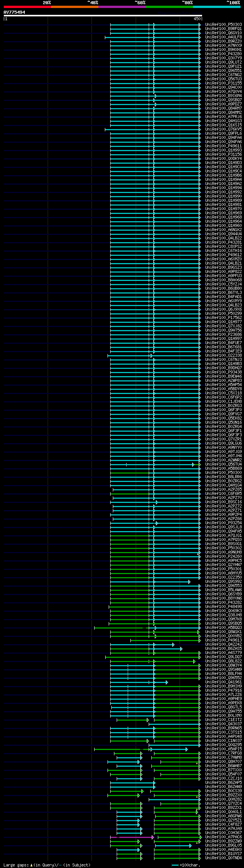Open the UniRef100_P31156 hit
Viewport: 244px width, 868px height.
click(223, 154)
